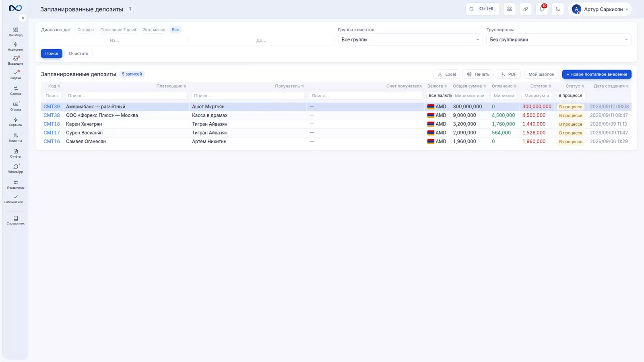Open deposit link CMT16
644x362 pixels.
coord(52,142)
